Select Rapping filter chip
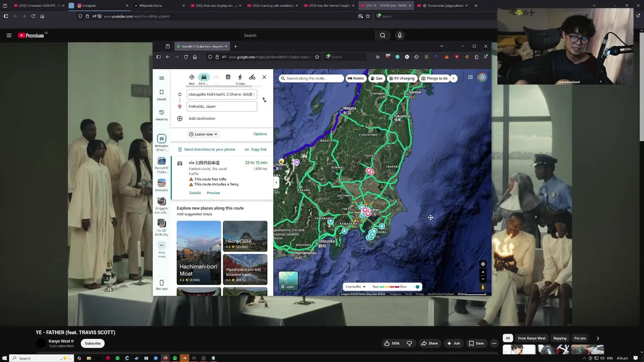The width and height of the screenshot is (644, 362). tap(560, 338)
